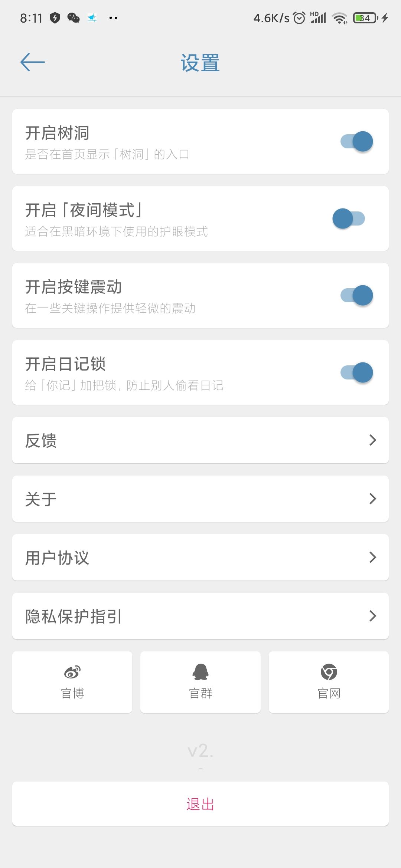Tap the QQ penguin 官群 icon
401x868 pixels.
point(200,672)
